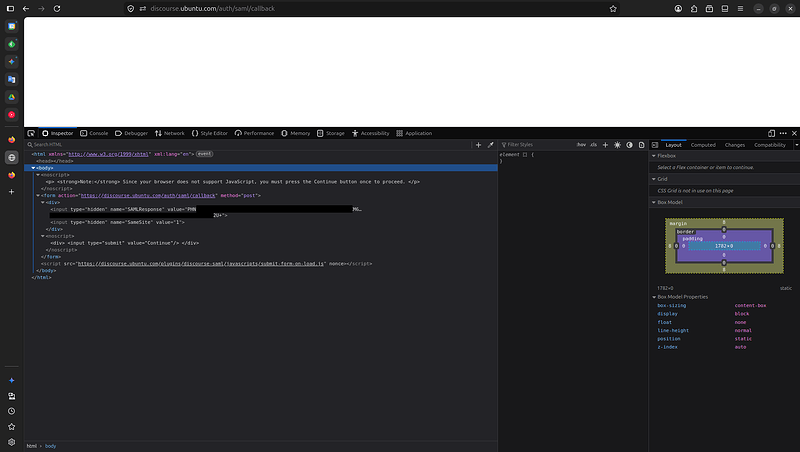Viewport: 800px width, 452px height.
Task: Grab a color with the eyedropper
Action: [490, 145]
